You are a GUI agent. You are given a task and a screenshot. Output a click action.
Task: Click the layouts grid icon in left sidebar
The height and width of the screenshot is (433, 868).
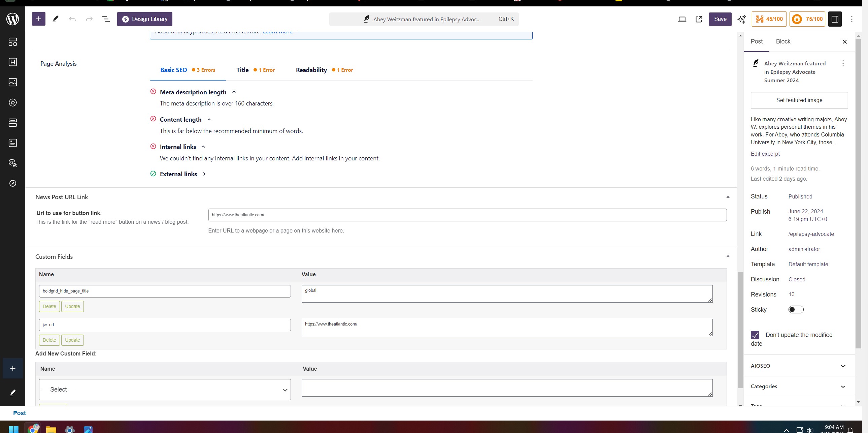pyautogui.click(x=12, y=42)
